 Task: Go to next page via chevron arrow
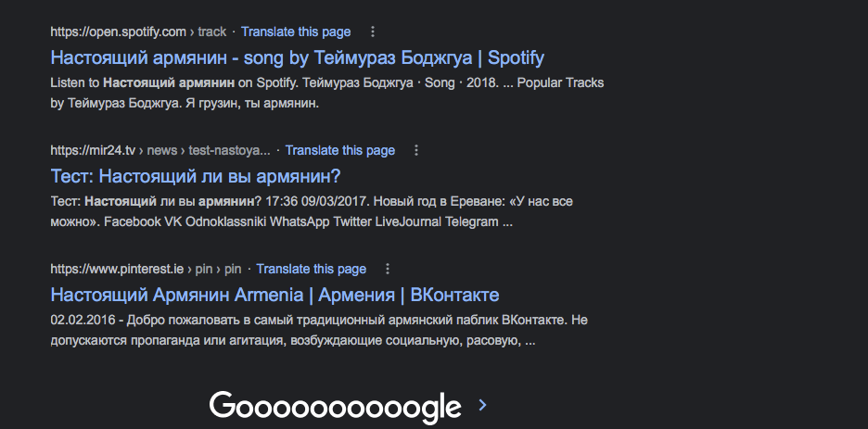pyautogui.click(x=482, y=405)
